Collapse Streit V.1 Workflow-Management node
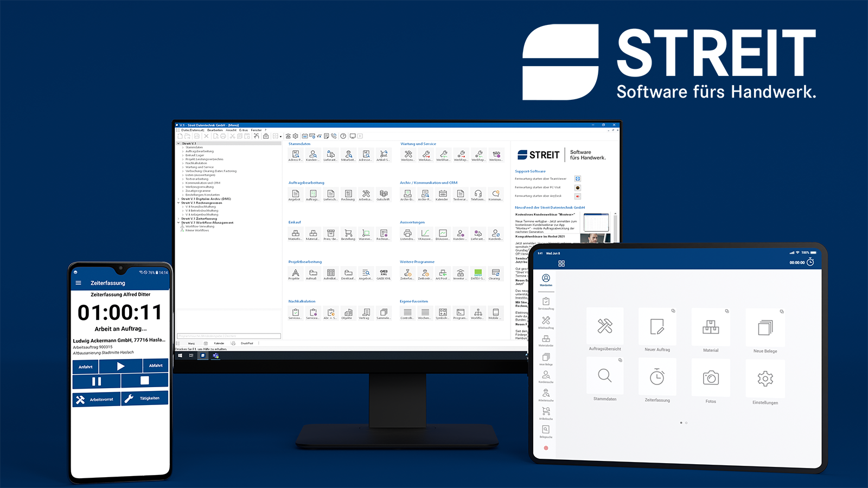This screenshot has width=868, height=488. click(x=178, y=222)
